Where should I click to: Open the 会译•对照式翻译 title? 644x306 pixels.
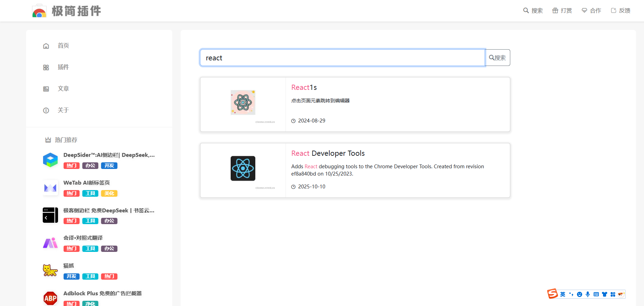tap(83, 238)
